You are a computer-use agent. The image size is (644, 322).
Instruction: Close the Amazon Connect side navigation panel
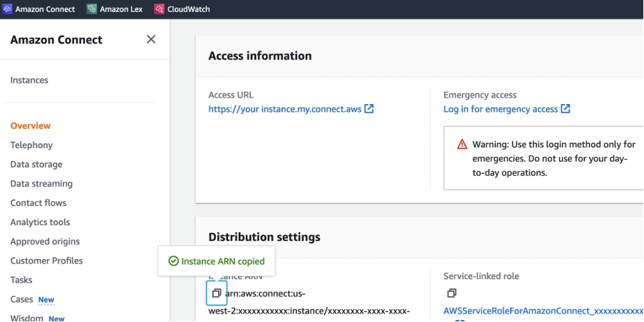151,40
